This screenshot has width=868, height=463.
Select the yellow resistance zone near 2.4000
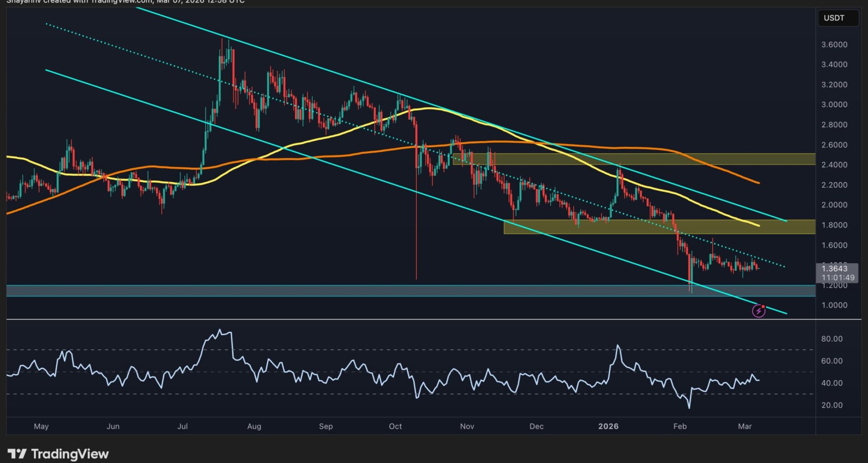pyautogui.click(x=633, y=159)
